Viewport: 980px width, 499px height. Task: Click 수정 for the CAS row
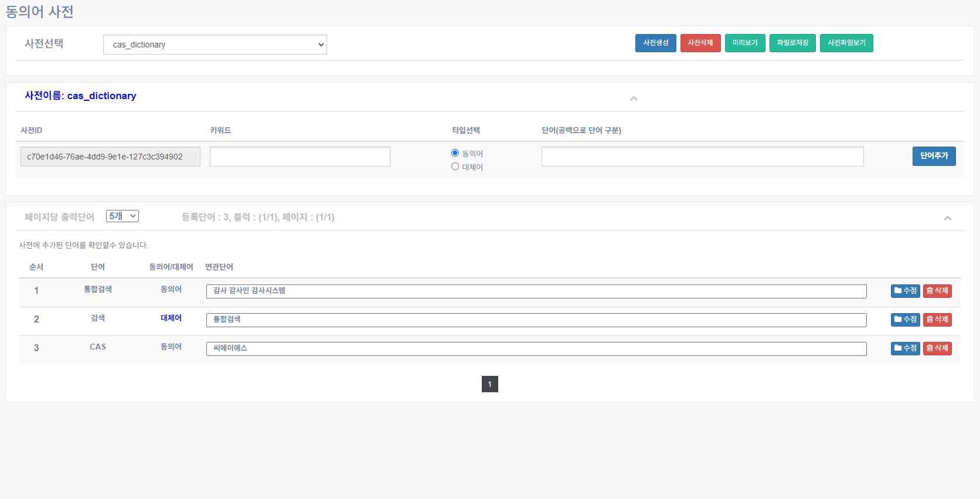click(x=905, y=348)
